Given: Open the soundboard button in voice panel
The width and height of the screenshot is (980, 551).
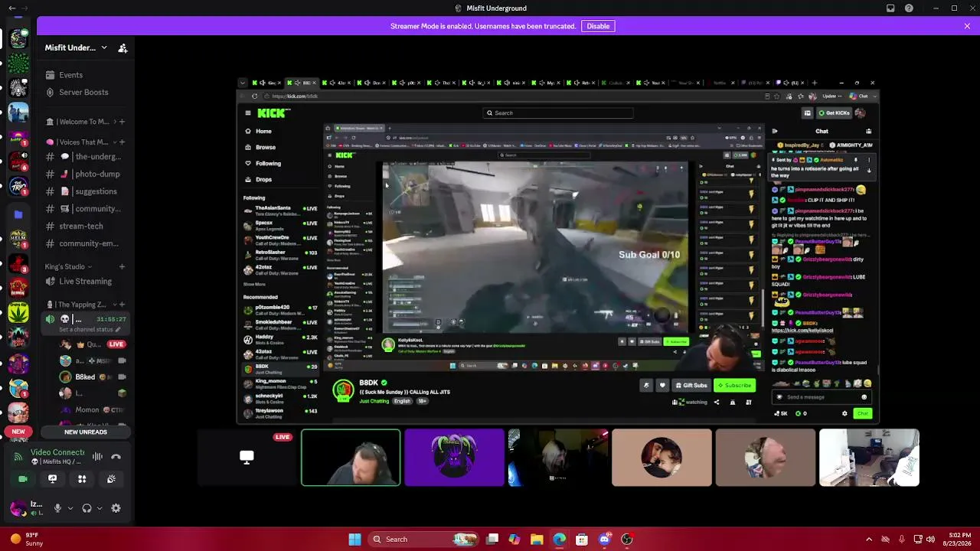Looking at the screenshot, I should pyautogui.click(x=111, y=479).
